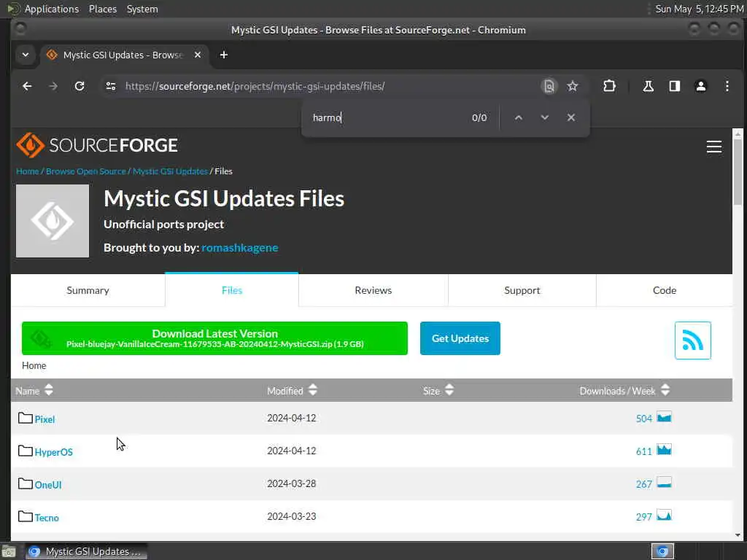Click the find-in-page indicator in address bar
The width and height of the screenshot is (747, 560).
coord(549,86)
